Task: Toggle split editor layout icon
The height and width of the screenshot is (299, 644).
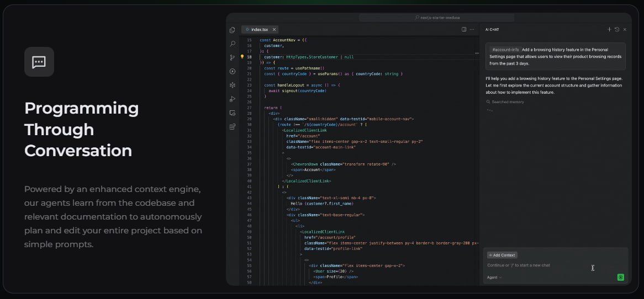Action: pyautogui.click(x=464, y=30)
